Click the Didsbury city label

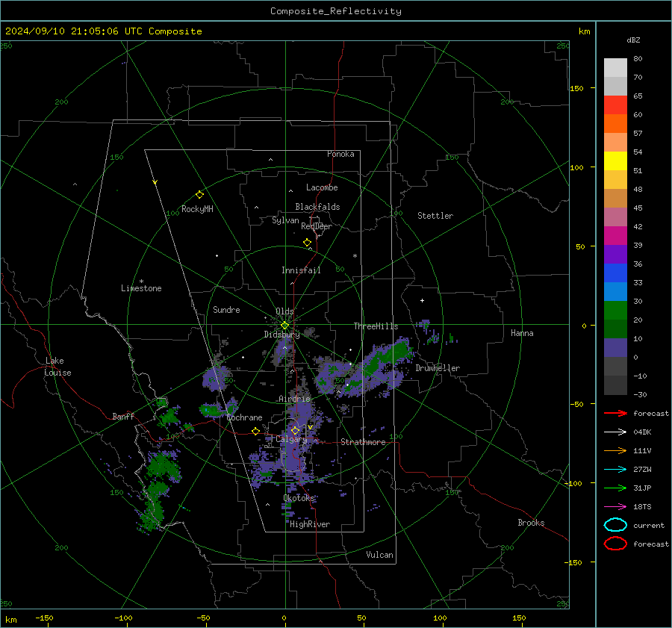pos(282,335)
